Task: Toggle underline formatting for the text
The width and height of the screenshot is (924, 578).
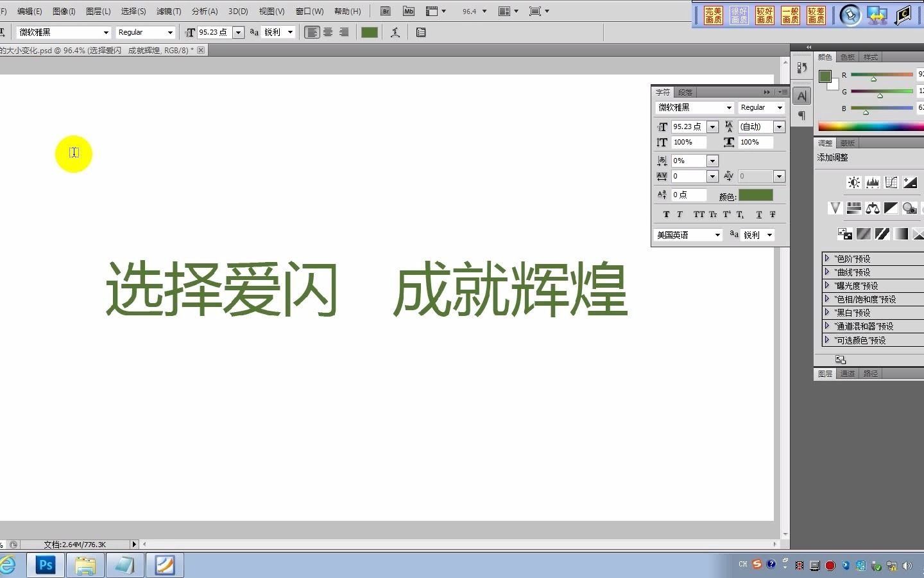Action: coord(758,215)
